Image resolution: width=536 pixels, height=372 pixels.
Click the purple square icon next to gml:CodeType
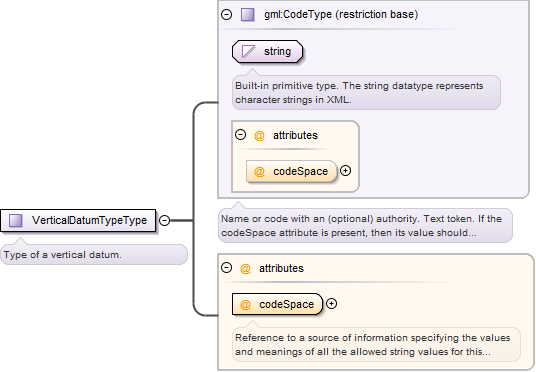coord(247,15)
